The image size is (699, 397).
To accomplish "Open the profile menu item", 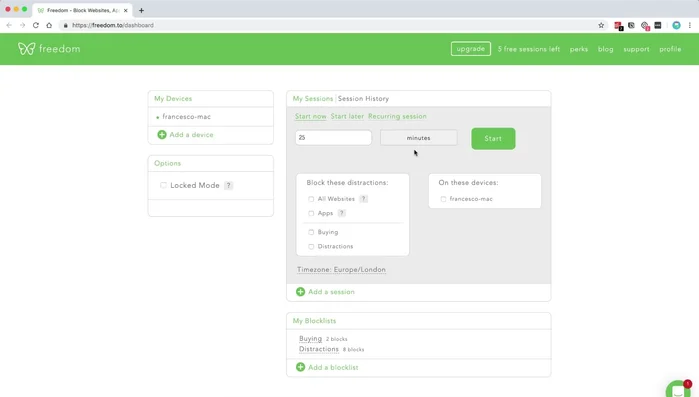I will pos(670,49).
